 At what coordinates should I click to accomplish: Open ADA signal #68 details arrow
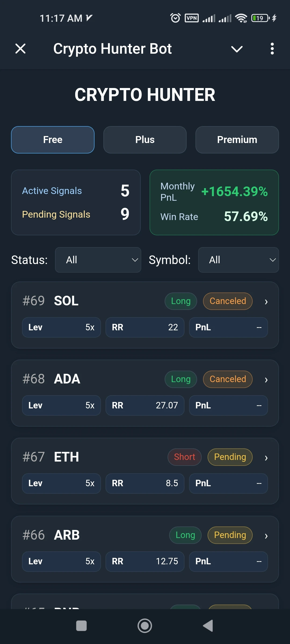point(266,380)
